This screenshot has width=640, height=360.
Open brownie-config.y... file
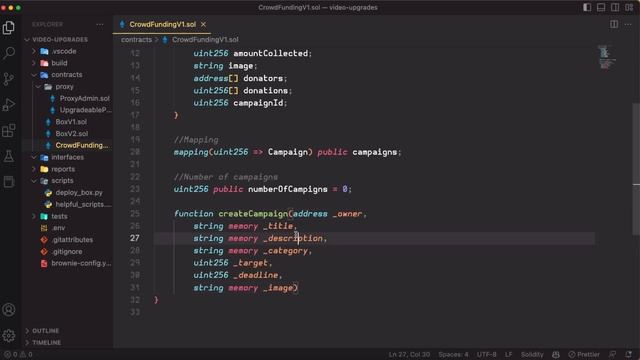coord(81,263)
